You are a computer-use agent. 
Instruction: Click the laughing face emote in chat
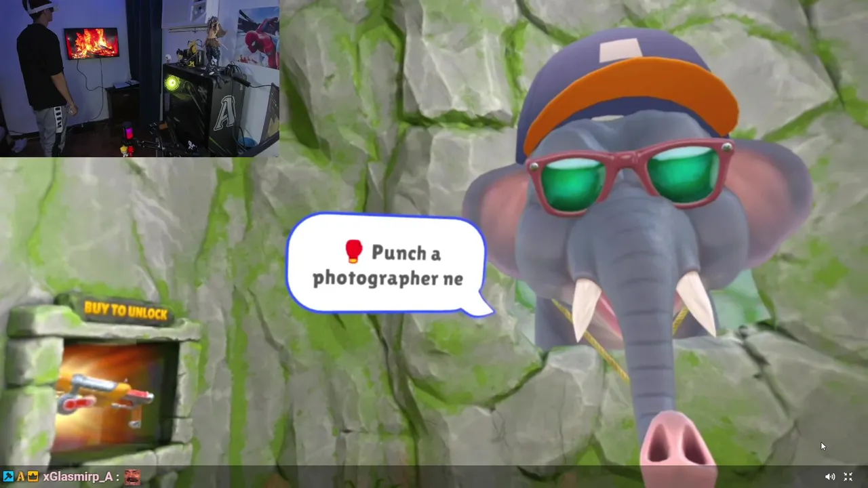point(132,476)
